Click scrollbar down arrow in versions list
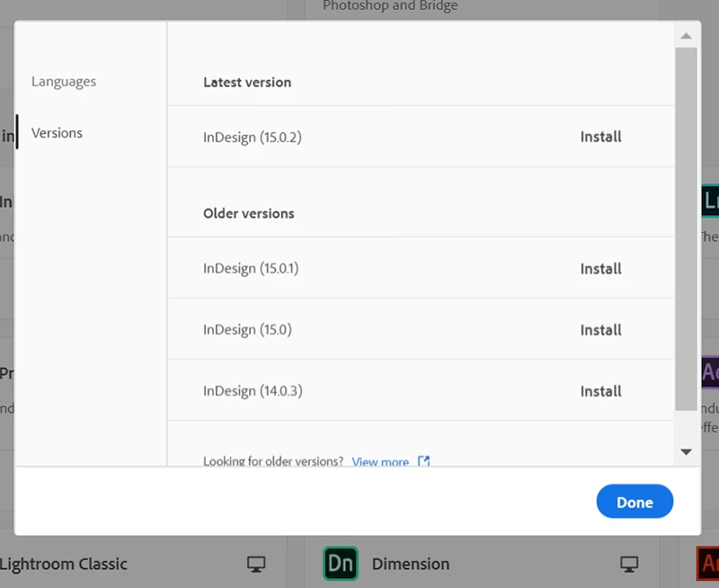 [686, 451]
